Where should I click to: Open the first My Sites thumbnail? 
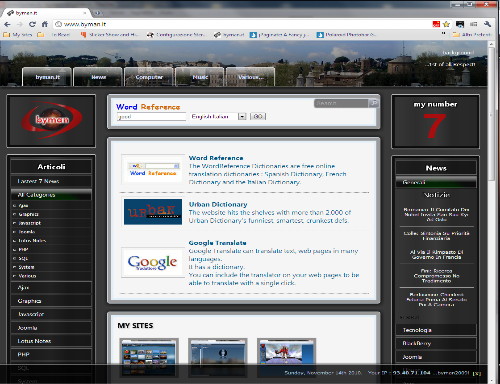point(149,357)
